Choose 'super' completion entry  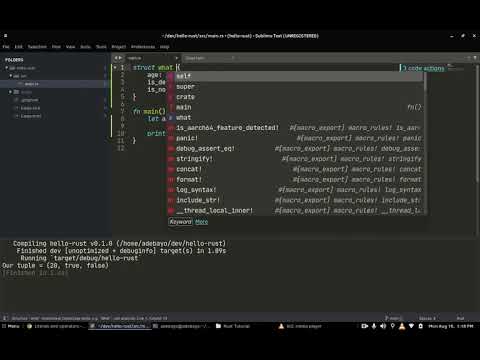[x=296, y=87]
